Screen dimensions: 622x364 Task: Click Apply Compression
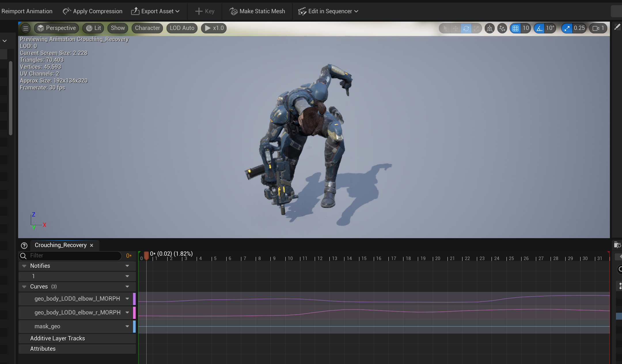click(x=93, y=11)
